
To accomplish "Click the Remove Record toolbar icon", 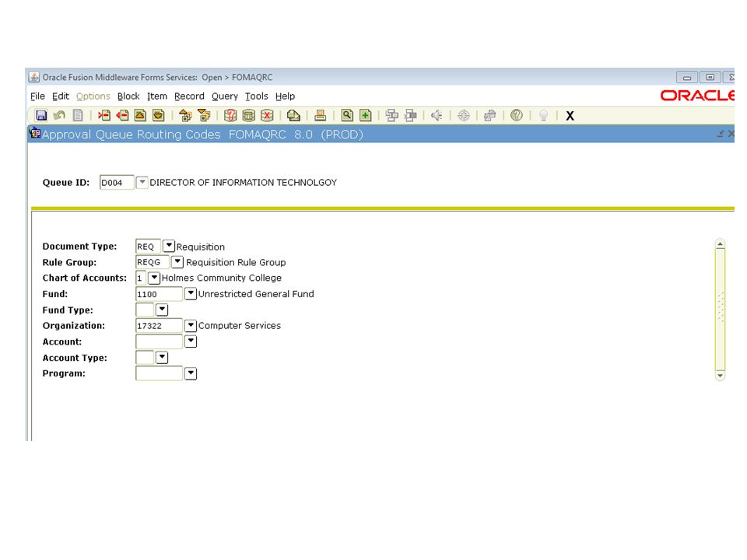I will coord(122,115).
